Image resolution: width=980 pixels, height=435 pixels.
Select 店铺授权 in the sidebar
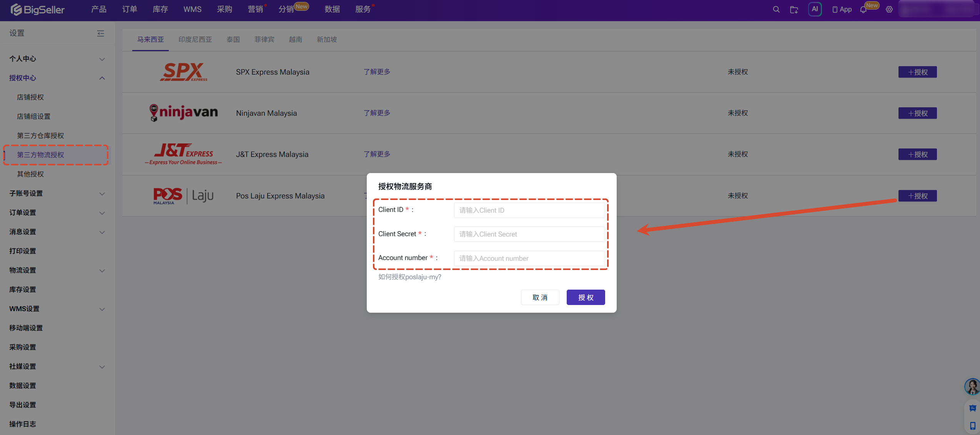(x=30, y=97)
